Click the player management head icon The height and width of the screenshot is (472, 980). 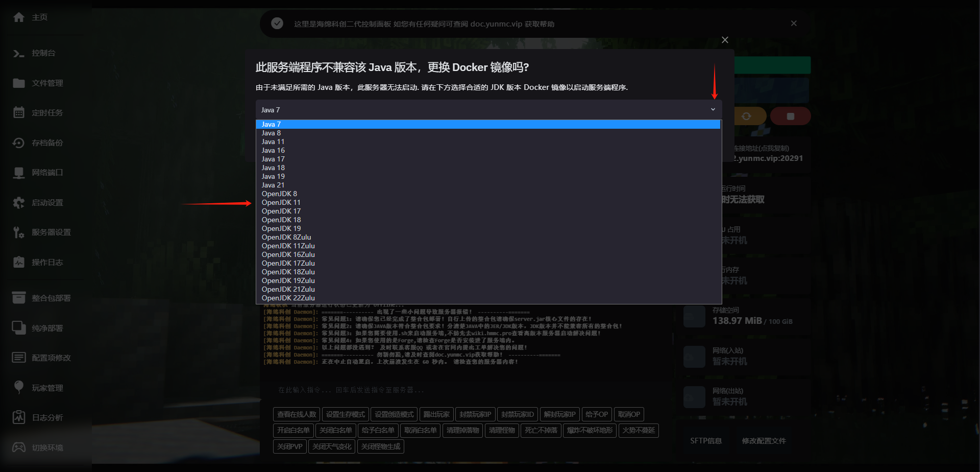coord(19,388)
